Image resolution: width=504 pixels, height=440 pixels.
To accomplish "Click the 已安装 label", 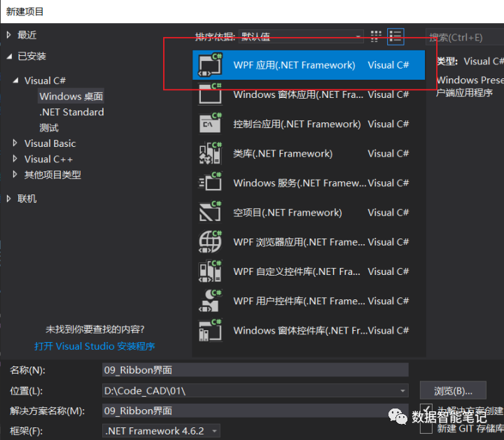I will [x=31, y=57].
